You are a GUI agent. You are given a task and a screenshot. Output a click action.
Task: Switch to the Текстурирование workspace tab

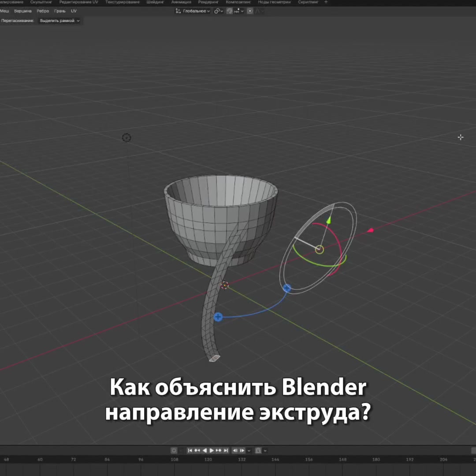(x=123, y=2)
